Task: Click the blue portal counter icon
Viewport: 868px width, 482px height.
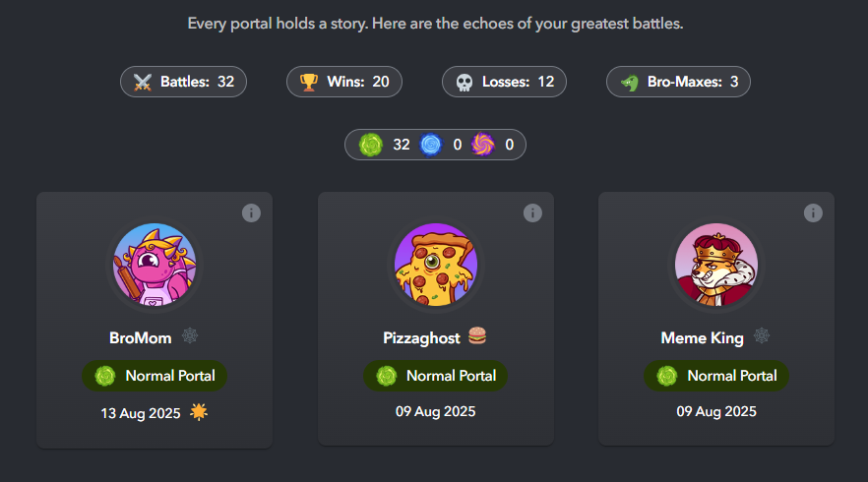Action: [430, 145]
